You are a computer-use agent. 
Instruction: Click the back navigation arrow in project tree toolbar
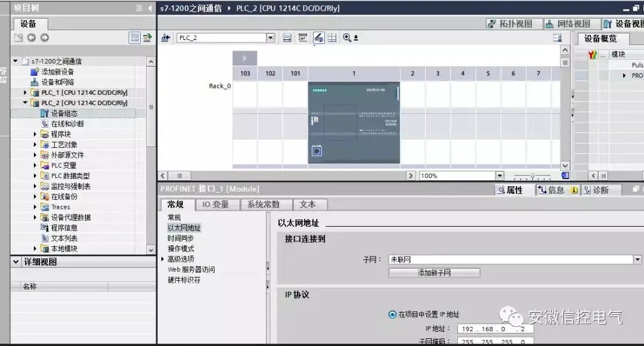(x=31, y=38)
